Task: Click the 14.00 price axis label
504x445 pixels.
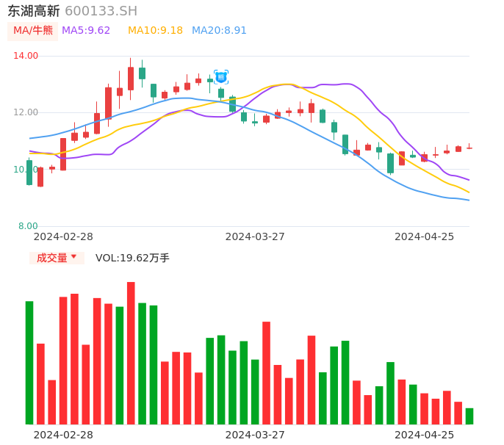Action: tap(26, 56)
